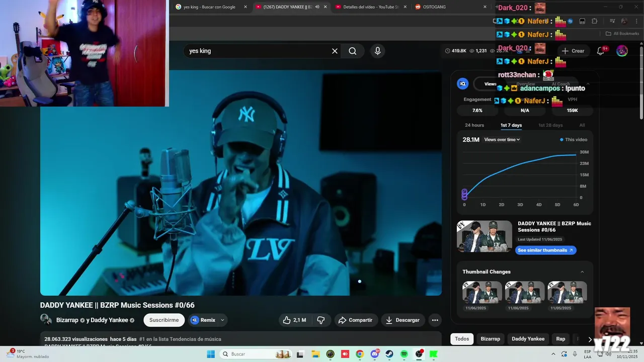Clear the 'yes king' search text

[335, 51]
